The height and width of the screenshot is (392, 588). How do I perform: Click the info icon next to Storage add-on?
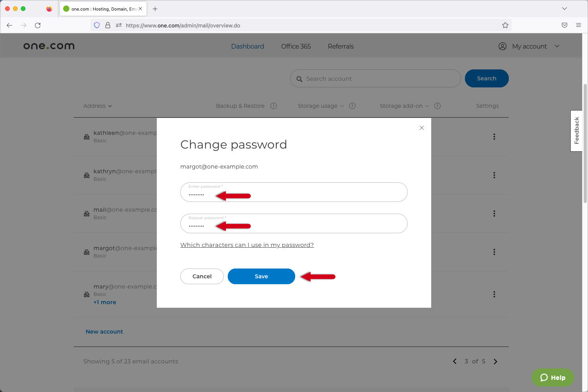pos(437,105)
